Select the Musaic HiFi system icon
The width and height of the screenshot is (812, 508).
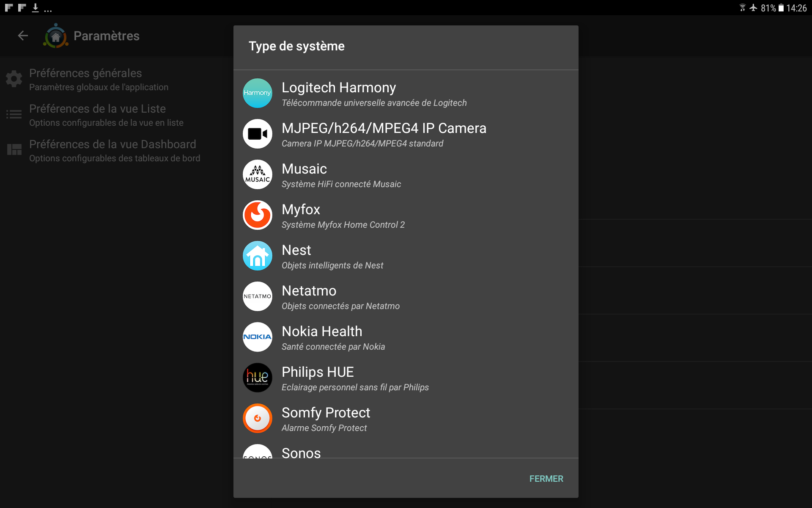(x=257, y=174)
